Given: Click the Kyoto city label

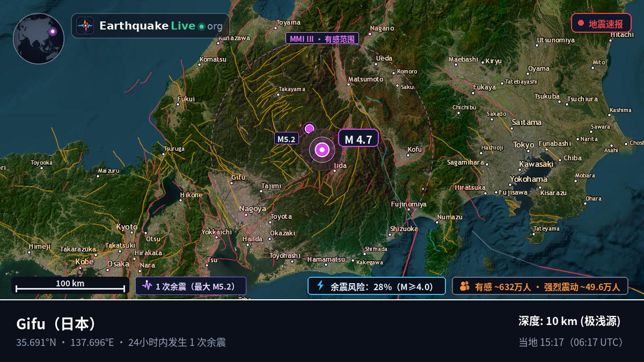Looking at the screenshot, I should point(127,227).
